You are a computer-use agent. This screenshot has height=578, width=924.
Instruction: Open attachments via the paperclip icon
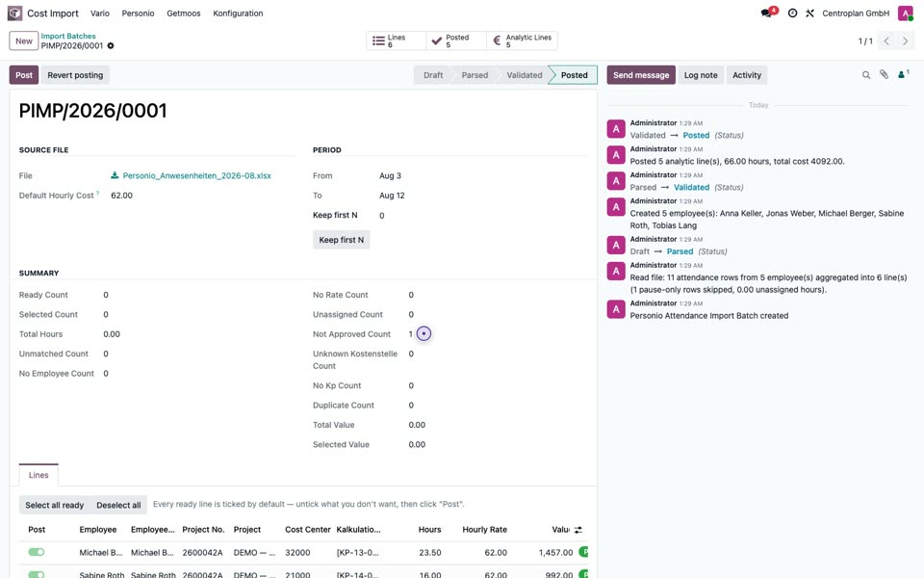tap(884, 74)
